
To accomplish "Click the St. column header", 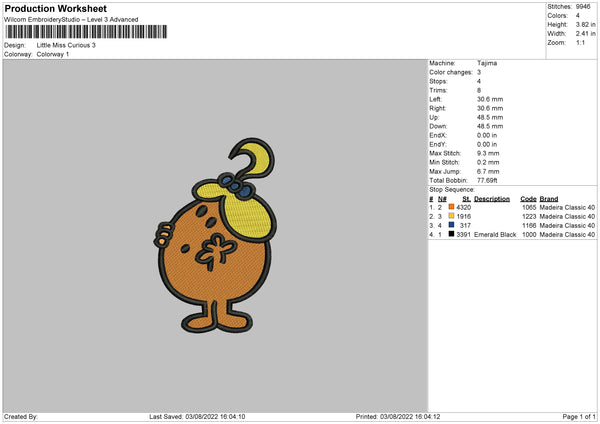I will 466,199.
